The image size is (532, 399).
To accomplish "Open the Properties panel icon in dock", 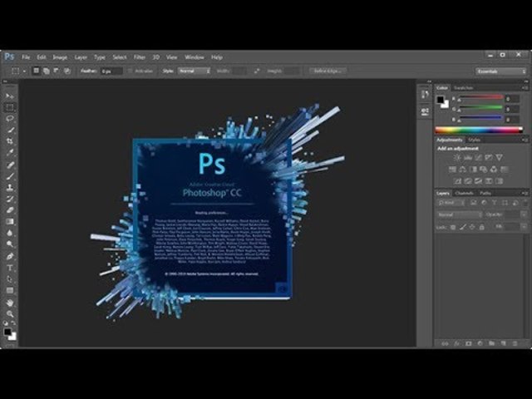I will [x=425, y=111].
